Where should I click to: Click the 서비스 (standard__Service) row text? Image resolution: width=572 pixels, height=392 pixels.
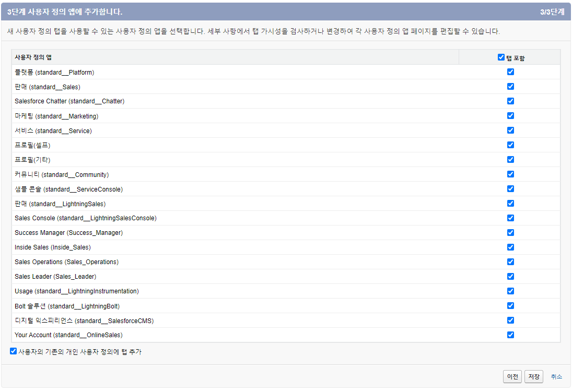(53, 130)
